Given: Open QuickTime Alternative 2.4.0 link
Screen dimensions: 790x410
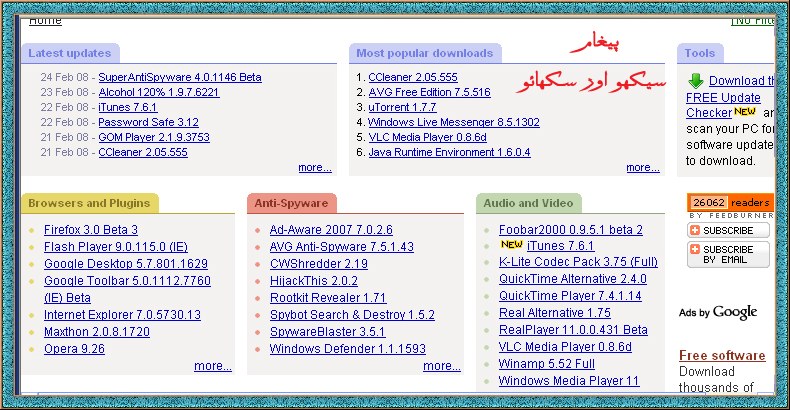Looking at the screenshot, I should click(573, 280).
